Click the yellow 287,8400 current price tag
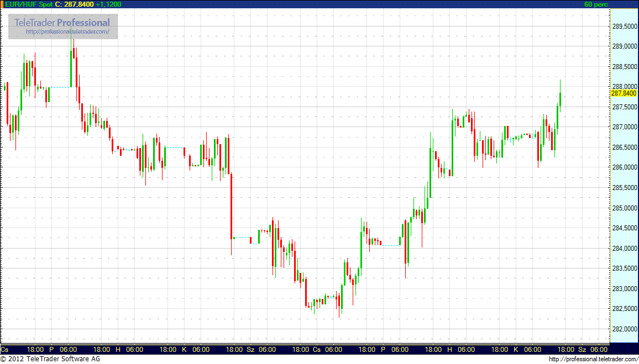Screen dimensions: 639x364 (624, 93)
